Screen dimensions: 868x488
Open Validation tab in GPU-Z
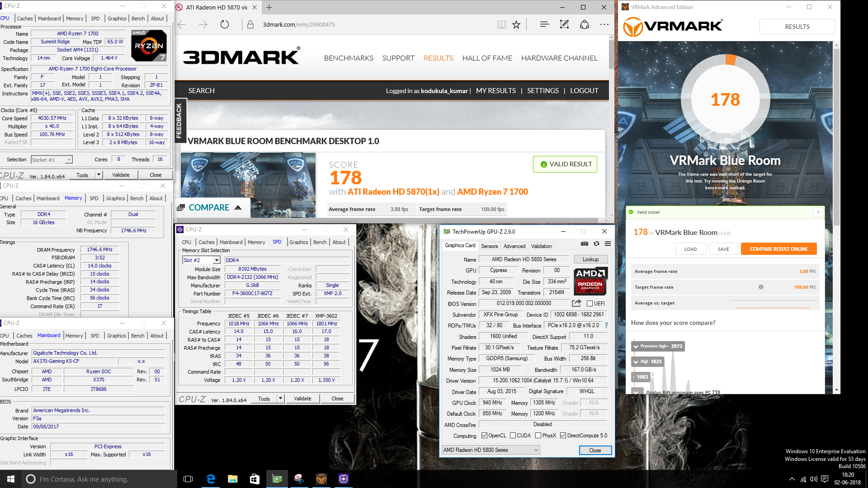[541, 246]
